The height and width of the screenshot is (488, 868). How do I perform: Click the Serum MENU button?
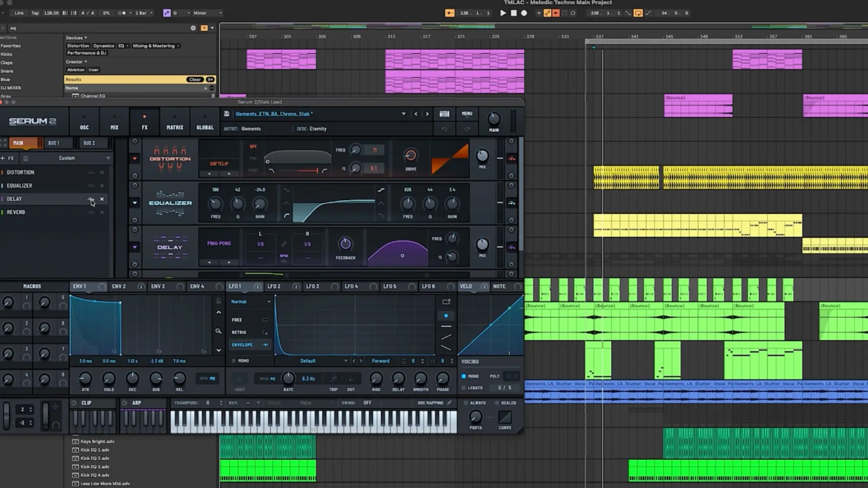click(x=467, y=114)
